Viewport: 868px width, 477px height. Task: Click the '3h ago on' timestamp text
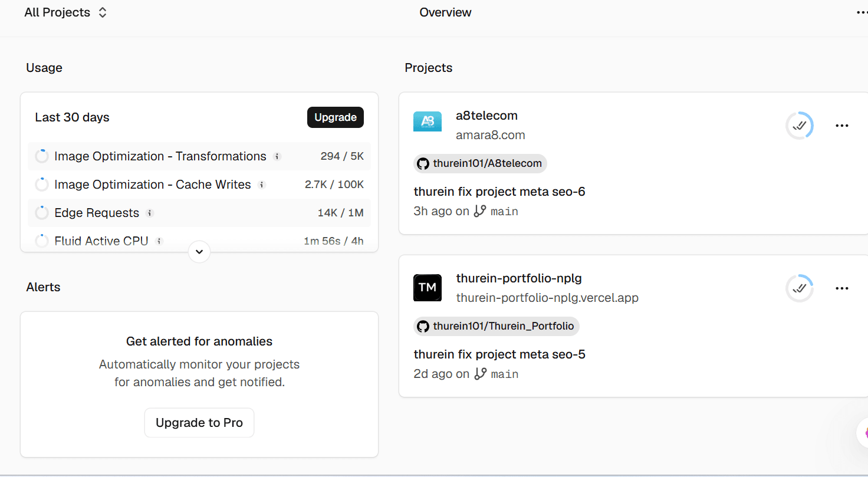pyautogui.click(x=441, y=211)
